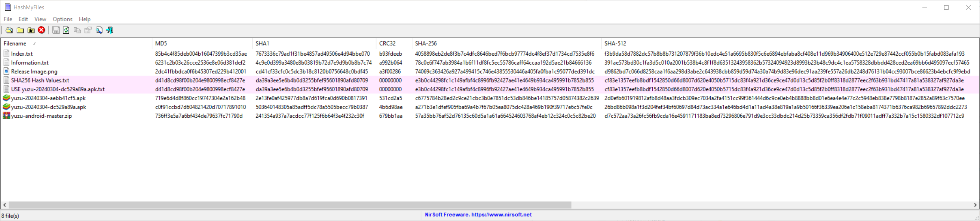980x221 pixels.
Task: Click the Add Files open-folder toolbar icon
Action: click(x=9, y=30)
